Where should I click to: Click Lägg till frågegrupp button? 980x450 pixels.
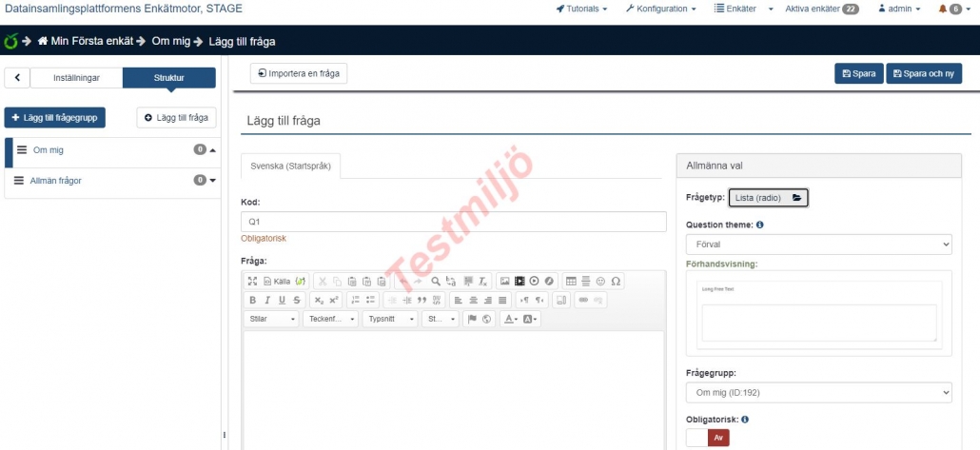[54, 118]
